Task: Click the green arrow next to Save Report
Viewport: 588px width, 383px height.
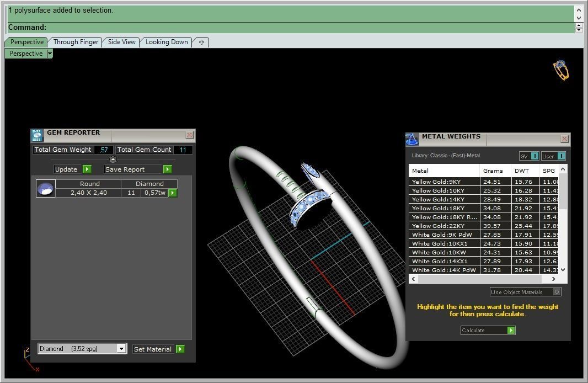Action: coord(168,169)
